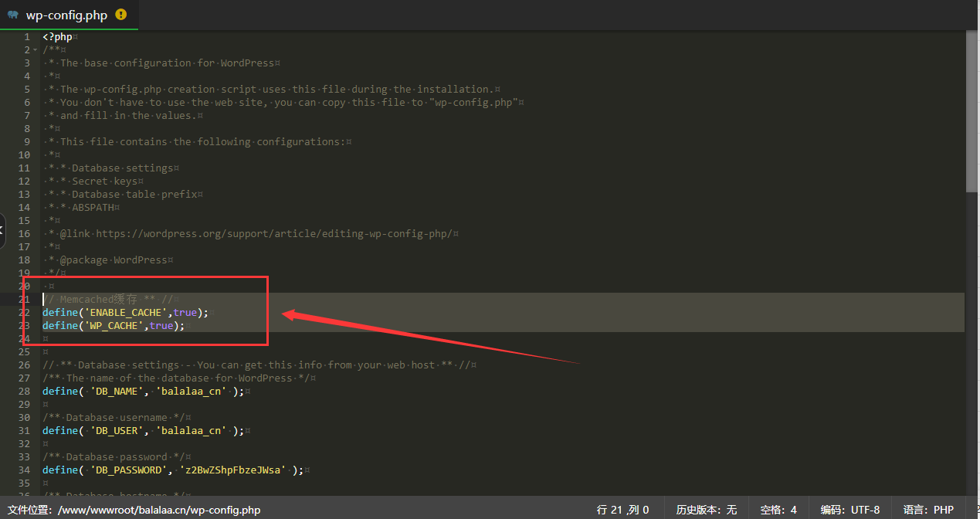Screen dimensions: 980x519
Task: Place cursor on define('ENABLE_CACHE',true) line
Action: [126, 313]
